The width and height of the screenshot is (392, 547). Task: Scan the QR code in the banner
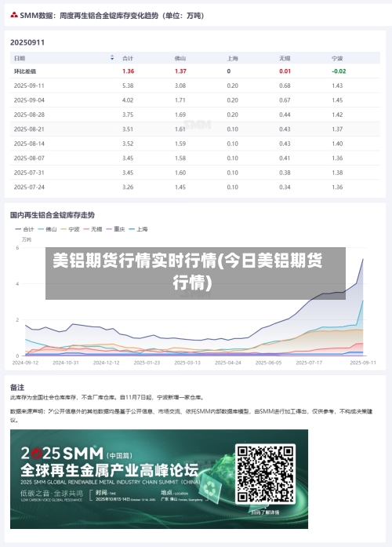click(x=265, y=474)
